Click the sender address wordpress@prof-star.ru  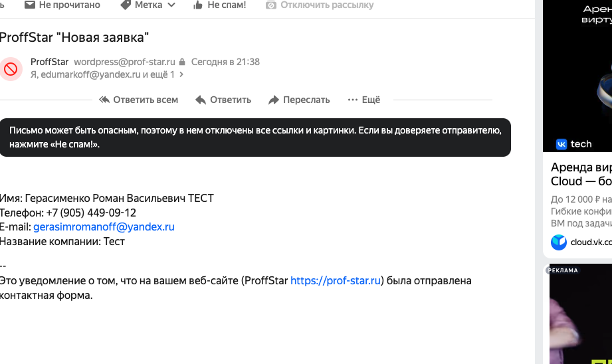pyautogui.click(x=124, y=62)
